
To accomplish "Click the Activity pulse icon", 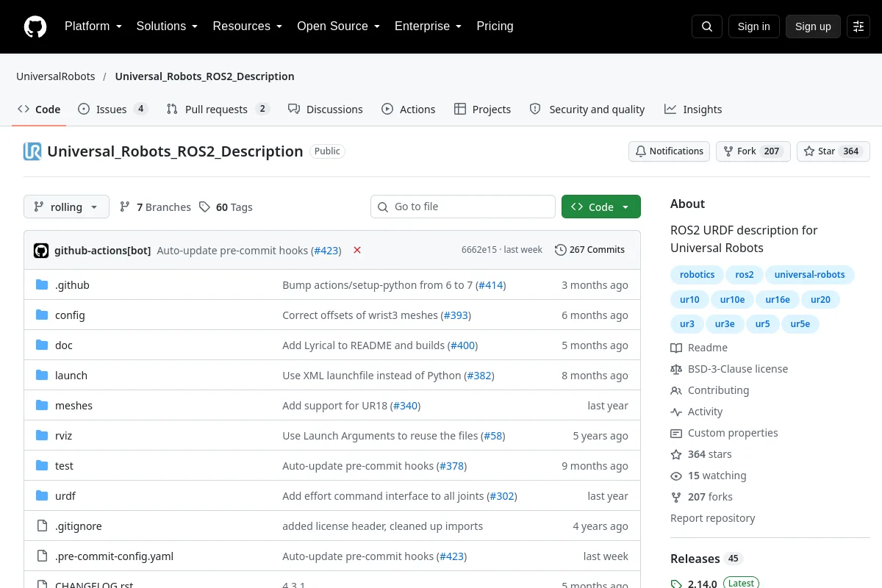I will (x=676, y=412).
